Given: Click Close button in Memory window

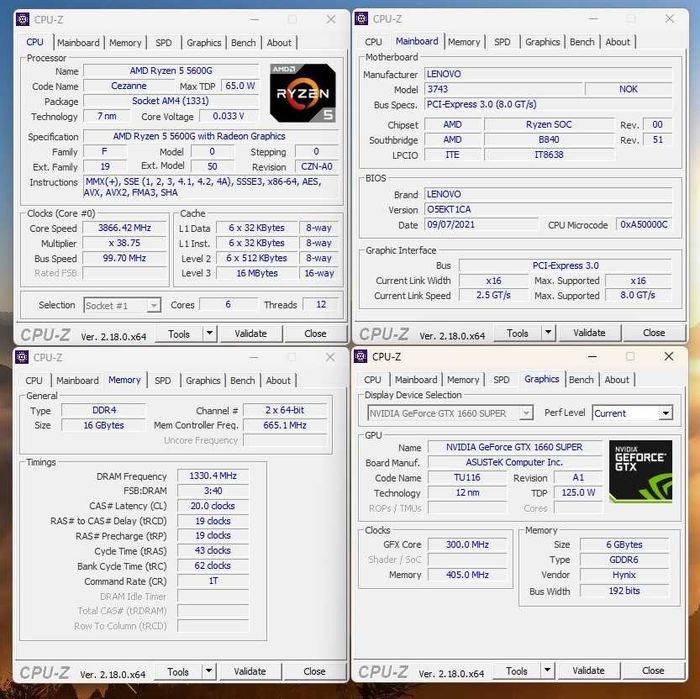Looking at the screenshot, I should pyautogui.click(x=314, y=672).
